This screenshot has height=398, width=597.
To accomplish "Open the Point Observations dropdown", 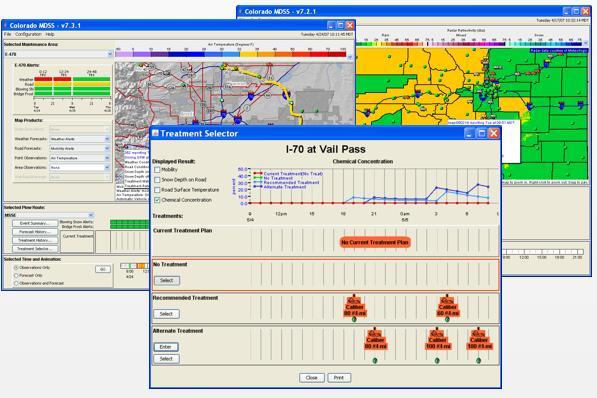I will tap(80, 158).
